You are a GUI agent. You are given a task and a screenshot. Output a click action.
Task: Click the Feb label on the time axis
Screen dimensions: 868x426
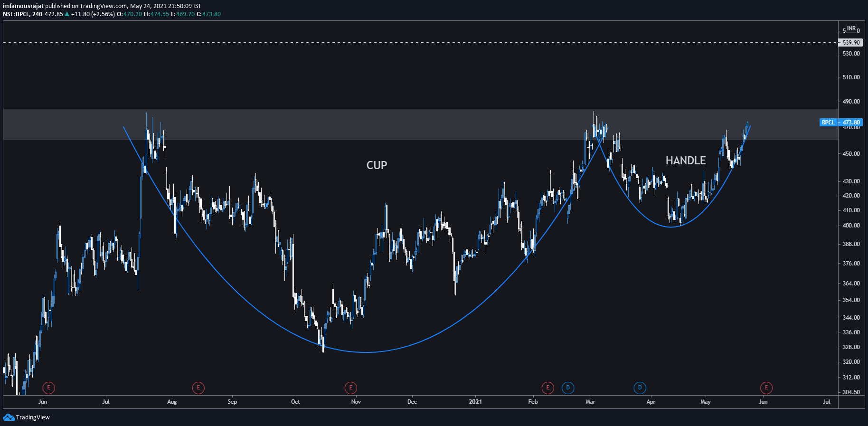point(533,402)
